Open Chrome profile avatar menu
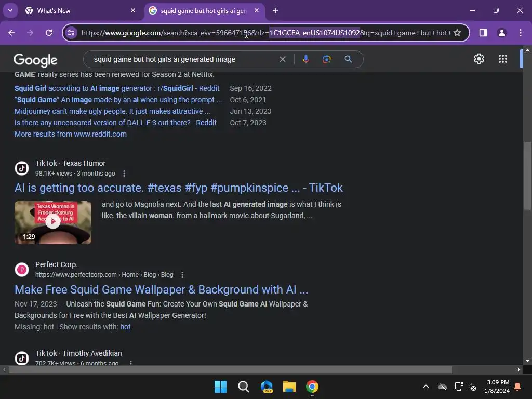 pos(501,33)
